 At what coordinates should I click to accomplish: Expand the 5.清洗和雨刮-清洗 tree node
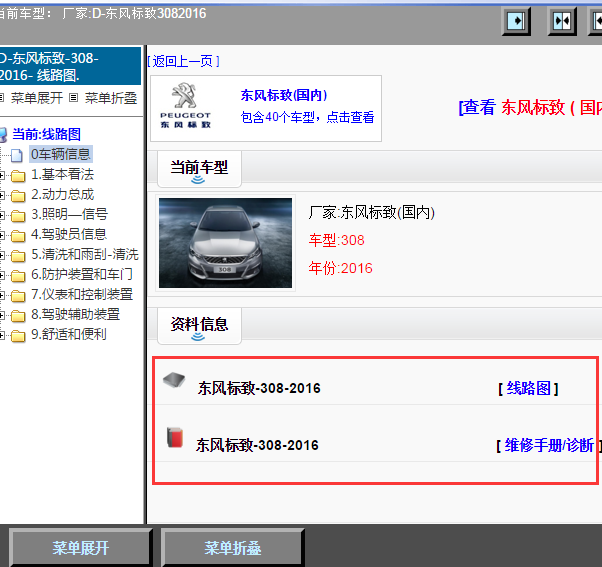coord(2,255)
